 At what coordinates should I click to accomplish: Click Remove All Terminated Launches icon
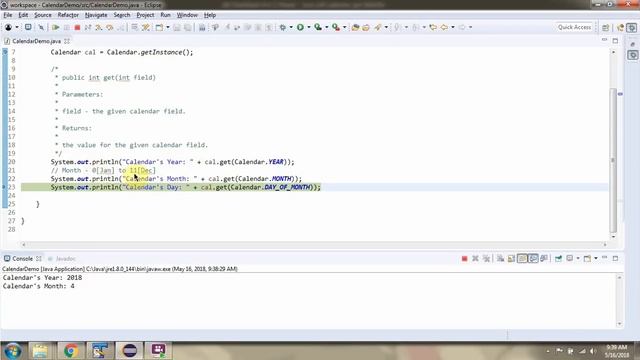(x=486, y=258)
